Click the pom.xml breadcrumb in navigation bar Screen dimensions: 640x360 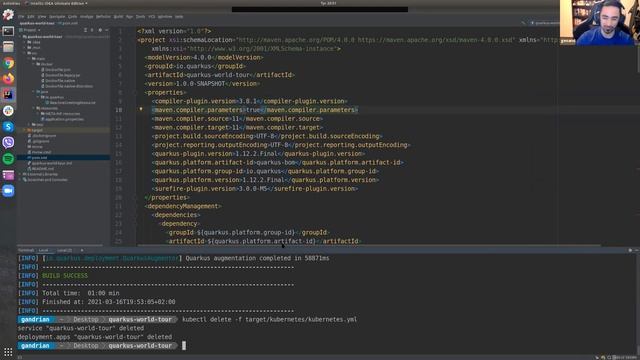[x=69, y=23]
